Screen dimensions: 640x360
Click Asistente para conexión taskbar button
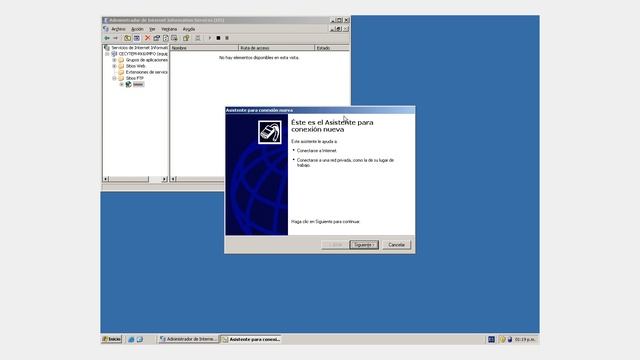pyautogui.click(x=251, y=339)
